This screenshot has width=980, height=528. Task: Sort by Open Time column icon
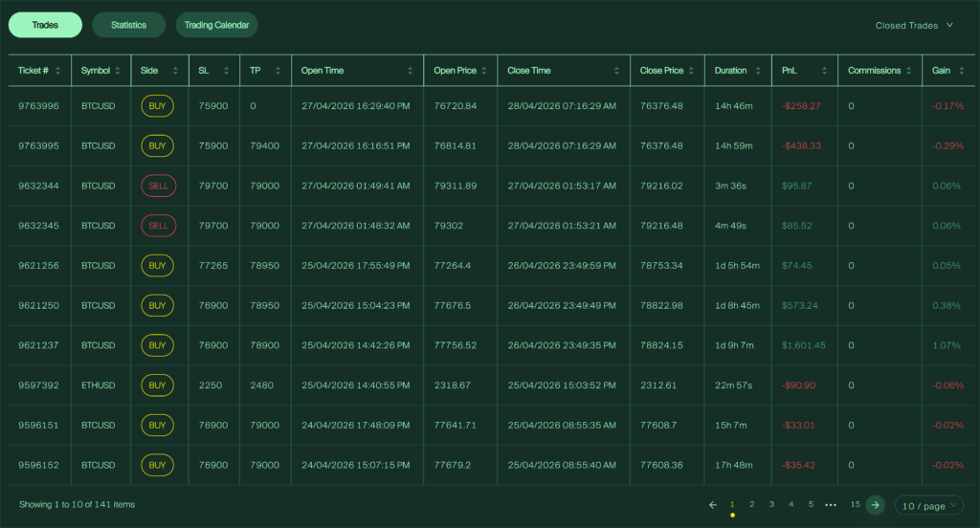410,71
